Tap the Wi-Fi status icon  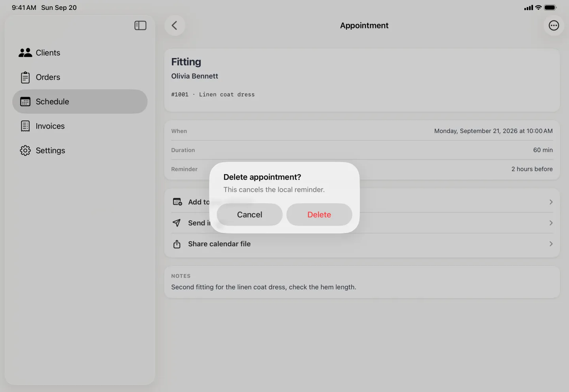pos(538,8)
